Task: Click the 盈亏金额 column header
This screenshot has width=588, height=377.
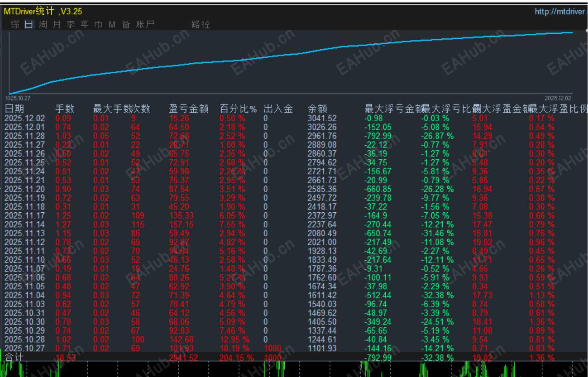Action: [x=189, y=109]
